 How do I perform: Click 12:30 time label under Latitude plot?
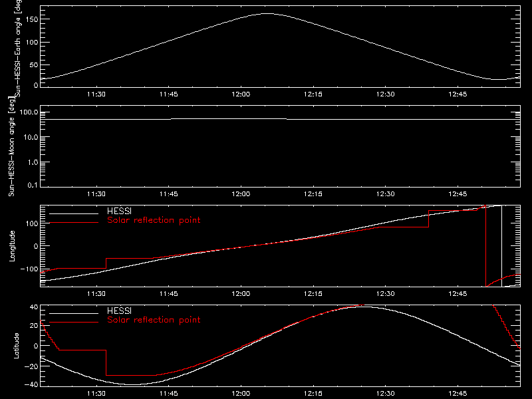click(386, 393)
